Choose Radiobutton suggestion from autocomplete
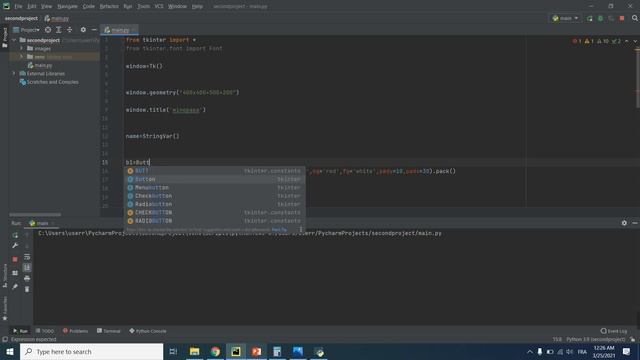 [x=214, y=204]
